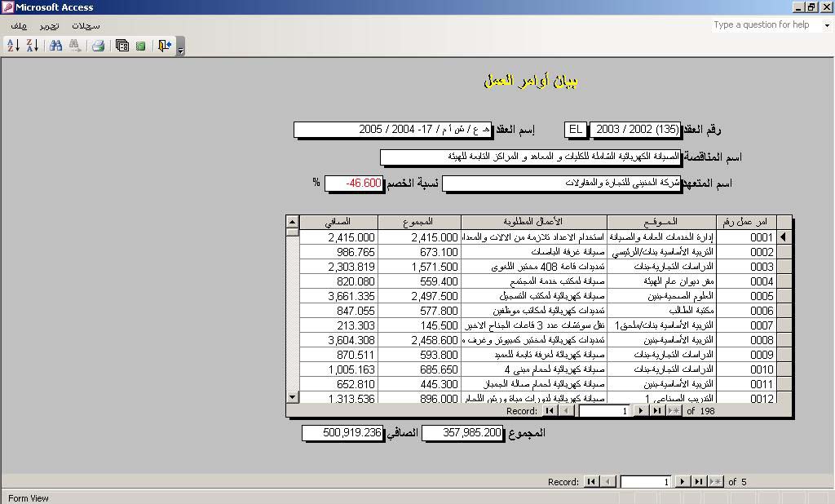Click the subform record number box
835x504 pixels.
point(604,411)
